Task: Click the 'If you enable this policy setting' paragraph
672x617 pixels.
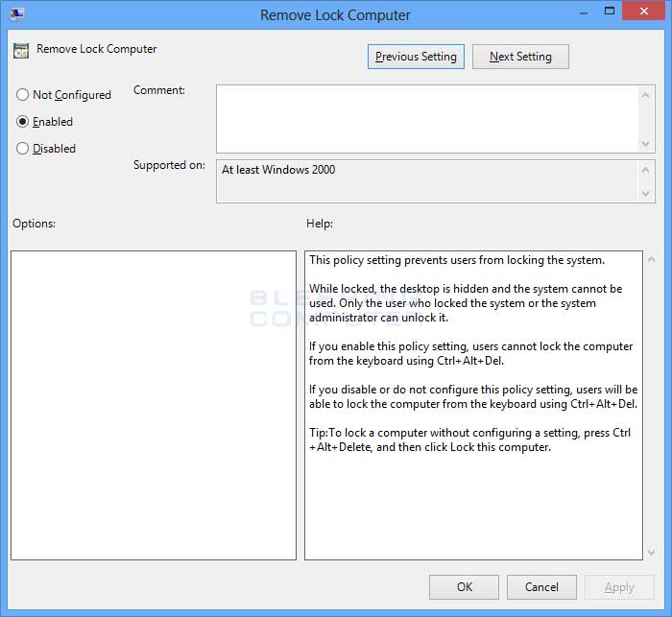Action: pos(470,353)
